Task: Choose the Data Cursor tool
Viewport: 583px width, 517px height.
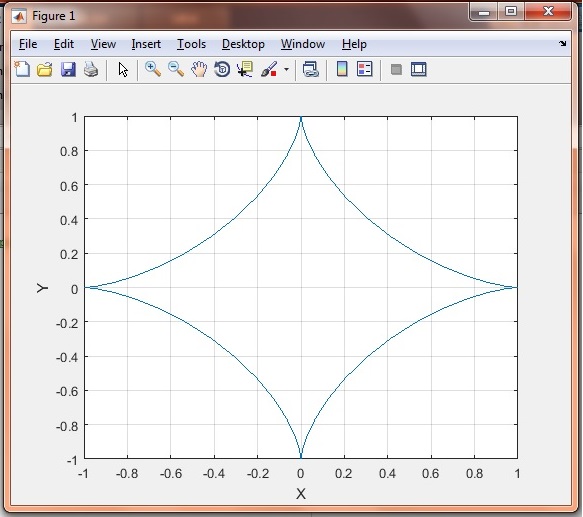Action: click(x=245, y=70)
